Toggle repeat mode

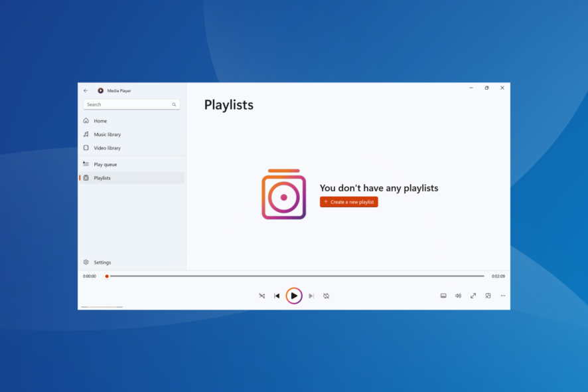[327, 296]
